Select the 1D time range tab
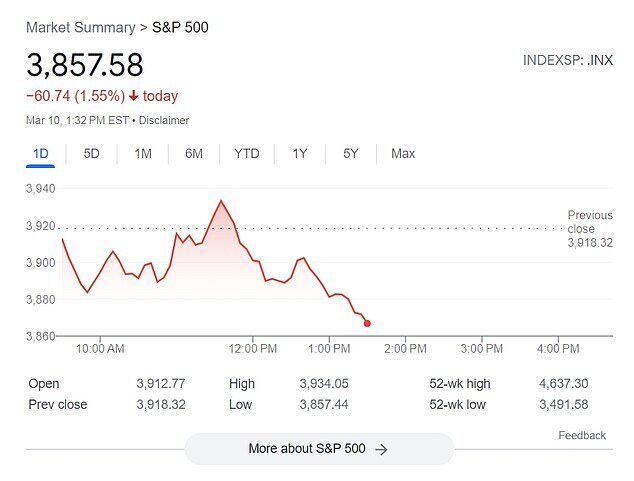The image size is (634, 481). click(40, 154)
